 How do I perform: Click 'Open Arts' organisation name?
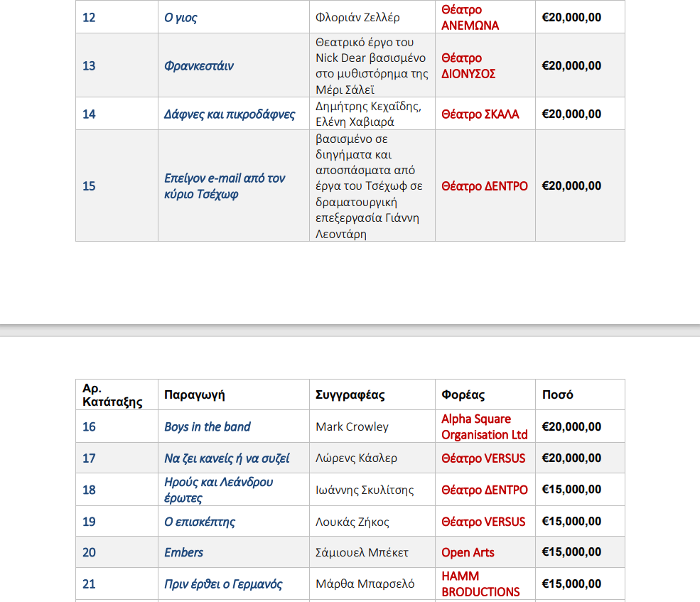click(x=468, y=552)
